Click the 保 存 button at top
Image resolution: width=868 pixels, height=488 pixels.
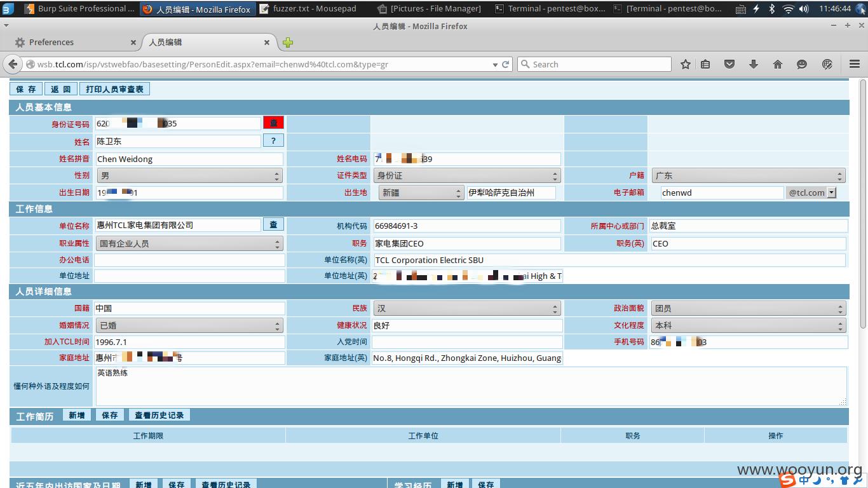[x=26, y=89]
